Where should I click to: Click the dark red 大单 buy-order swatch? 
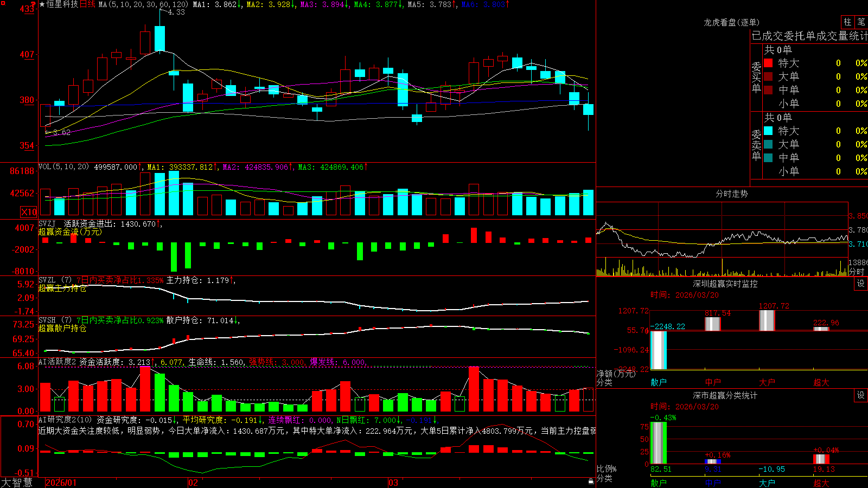tap(768, 76)
